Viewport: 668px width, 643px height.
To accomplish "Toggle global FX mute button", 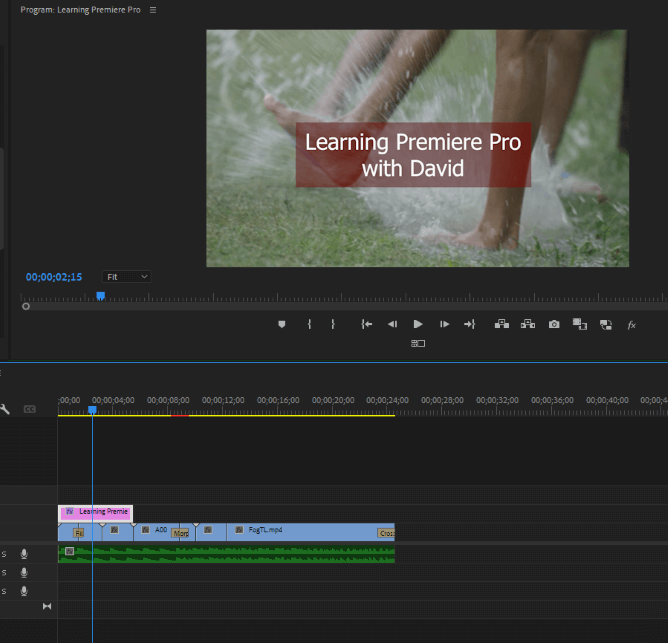I will tap(631, 325).
